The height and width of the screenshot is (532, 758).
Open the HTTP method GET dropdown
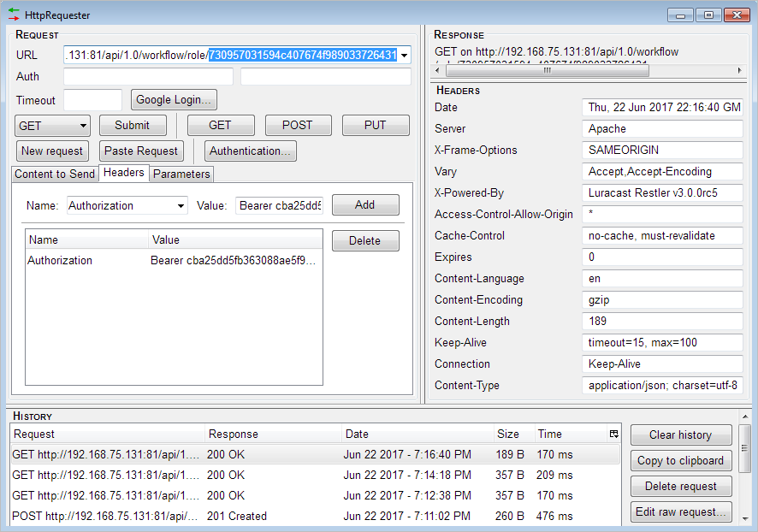coord(52,125)
